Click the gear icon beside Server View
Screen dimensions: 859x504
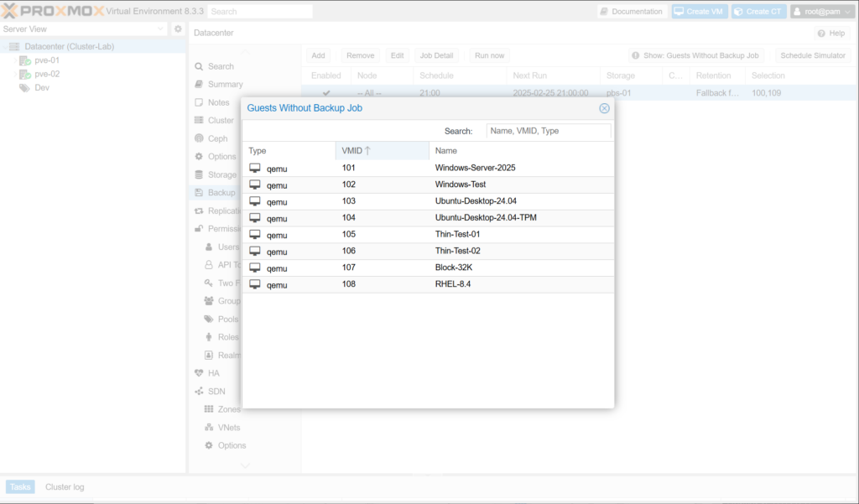(x=178, y=29)
